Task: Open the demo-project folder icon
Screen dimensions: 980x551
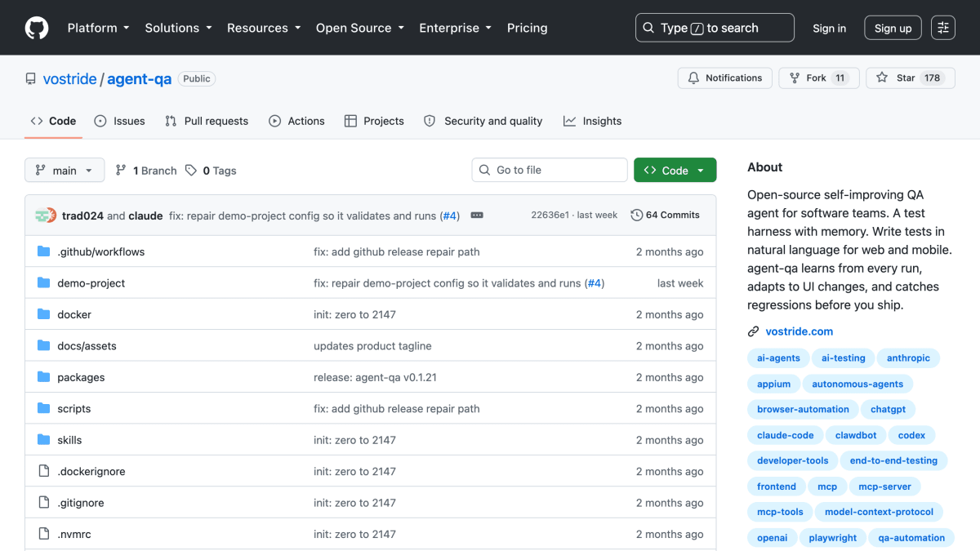Action: (44, 283)
